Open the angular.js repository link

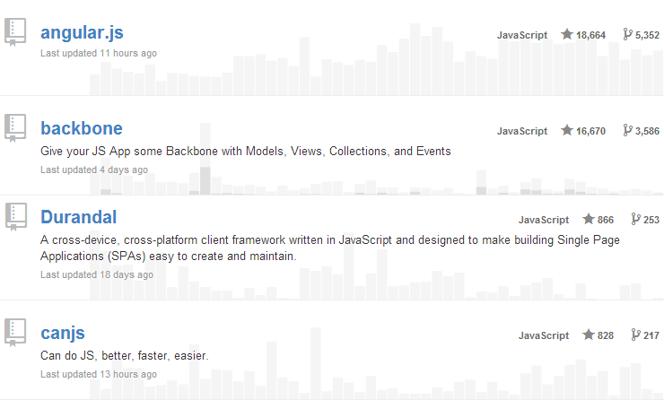tap(82, 33)
